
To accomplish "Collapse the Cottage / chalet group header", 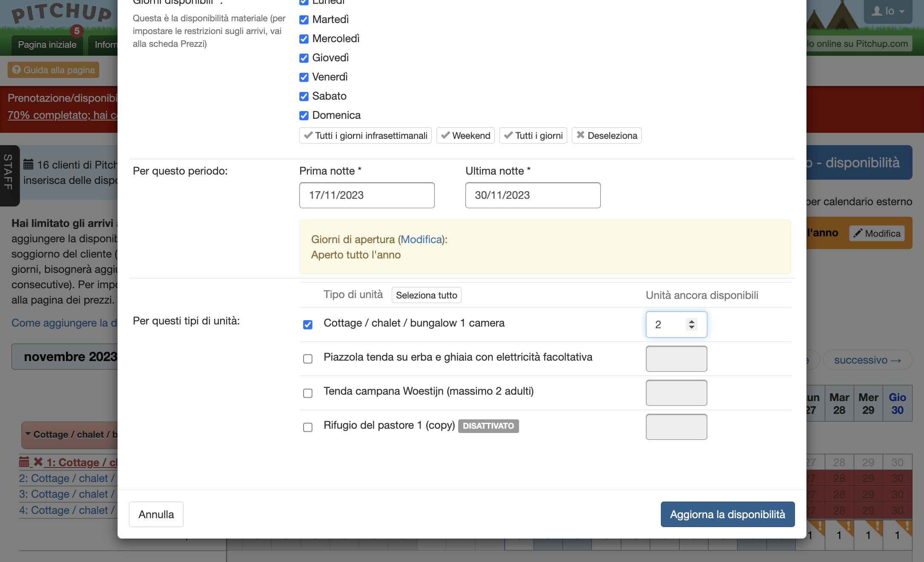I will 70,435.
